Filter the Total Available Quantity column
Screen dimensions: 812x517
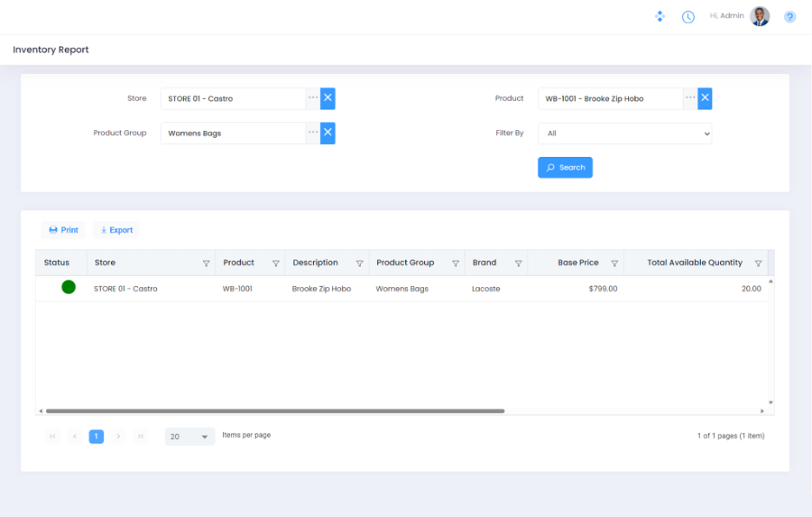pyautogui.click(x=758, y=263)
